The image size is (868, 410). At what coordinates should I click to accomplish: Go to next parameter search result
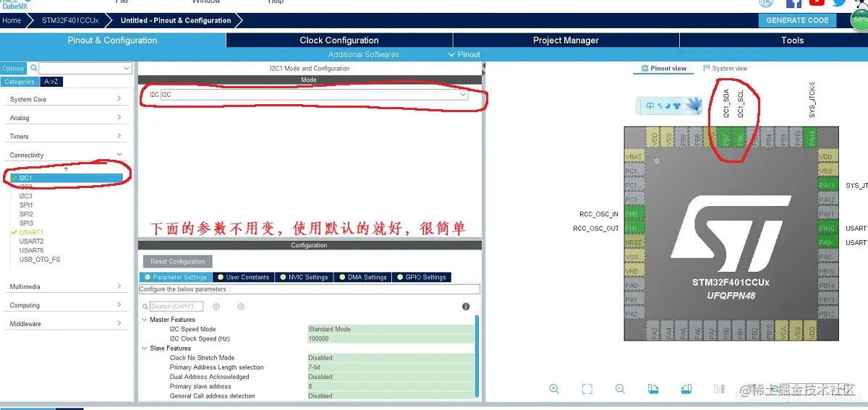(x=241, y=307)
